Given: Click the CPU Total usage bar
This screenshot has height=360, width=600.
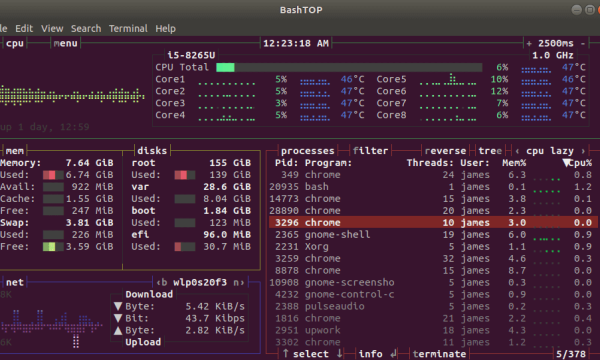Looking at the screenshot, I should coord(349,67).
